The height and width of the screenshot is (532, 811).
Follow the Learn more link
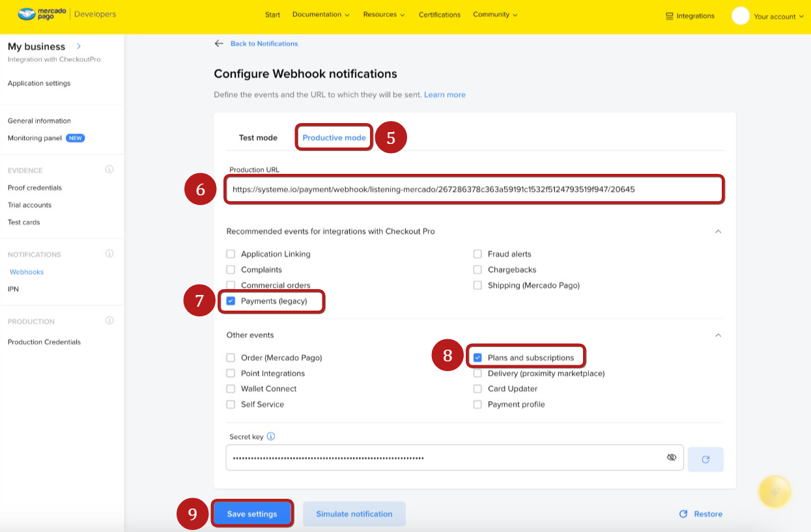coord(445,94)
